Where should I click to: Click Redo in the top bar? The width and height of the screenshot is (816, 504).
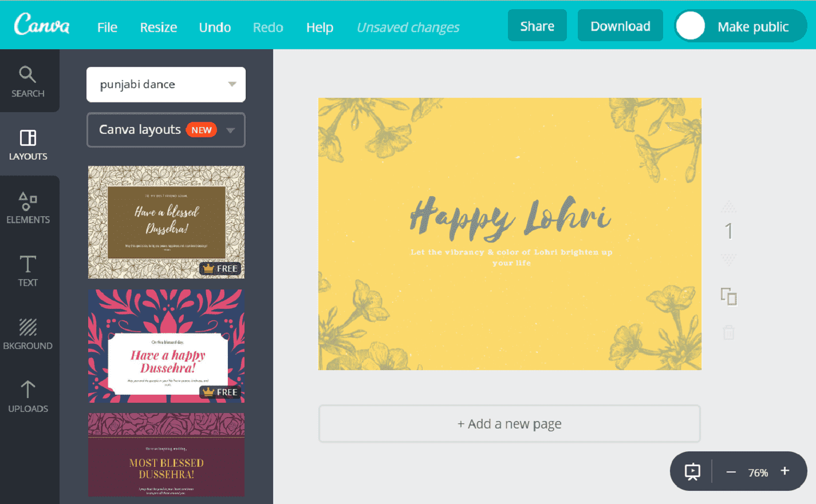(268, 27)
